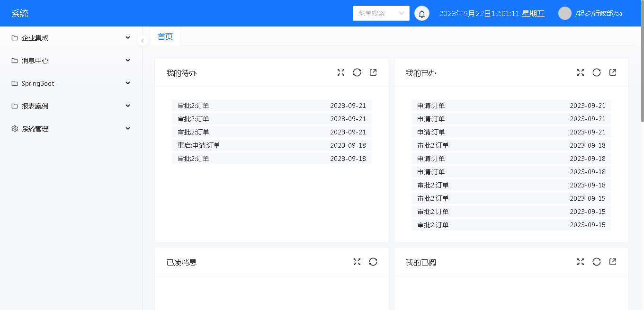
Task: Refresh the 我的已办 panel
Action: 597,72
